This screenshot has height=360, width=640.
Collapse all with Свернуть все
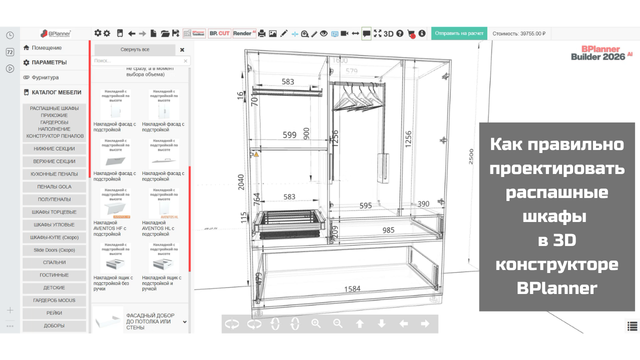135,49
